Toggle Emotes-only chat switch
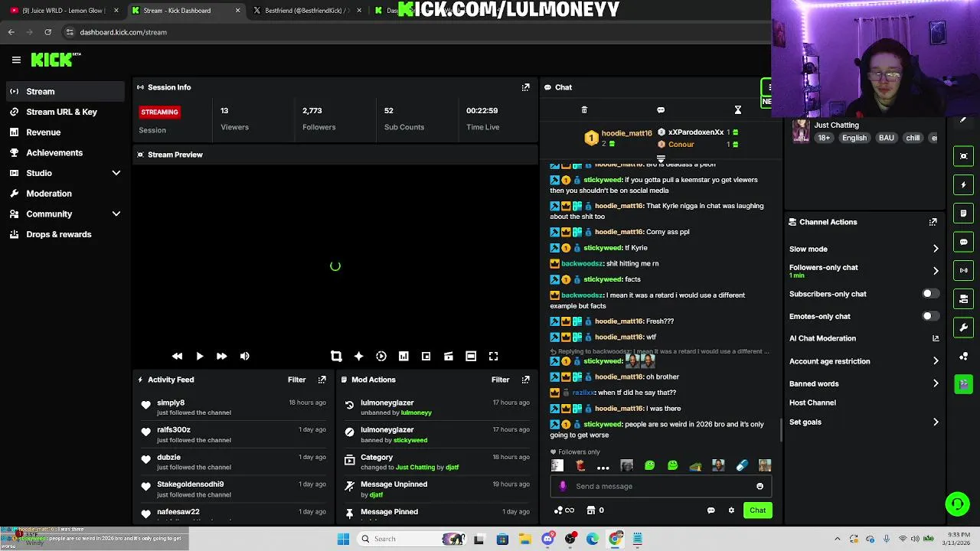Screen dimensions: 980x551 coord(930,316)
